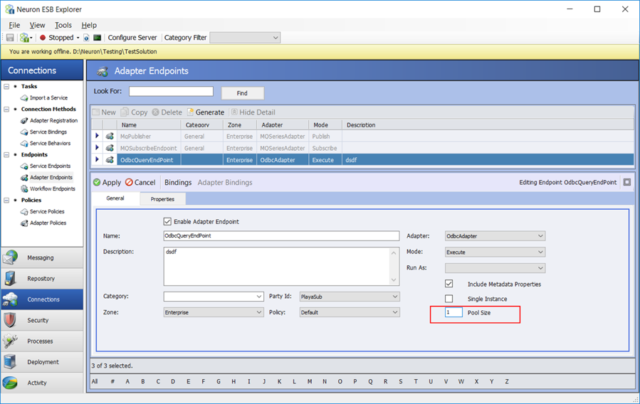The width and height of the screenshot is (640, 404).
Task: Open the Processes navigation section
Action: [x=42, y=341]
